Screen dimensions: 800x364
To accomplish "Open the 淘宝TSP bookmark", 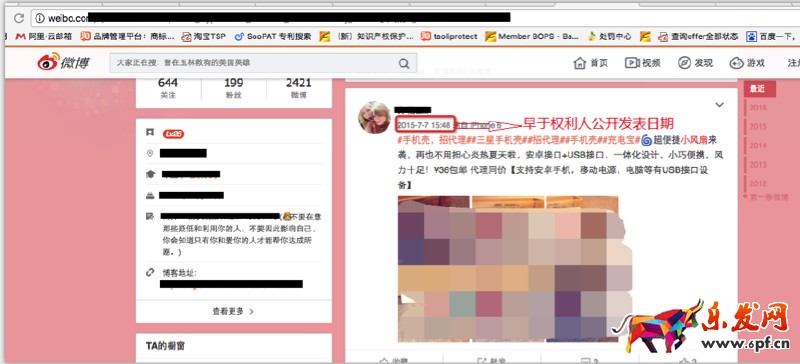I will [x=203, y=36].
